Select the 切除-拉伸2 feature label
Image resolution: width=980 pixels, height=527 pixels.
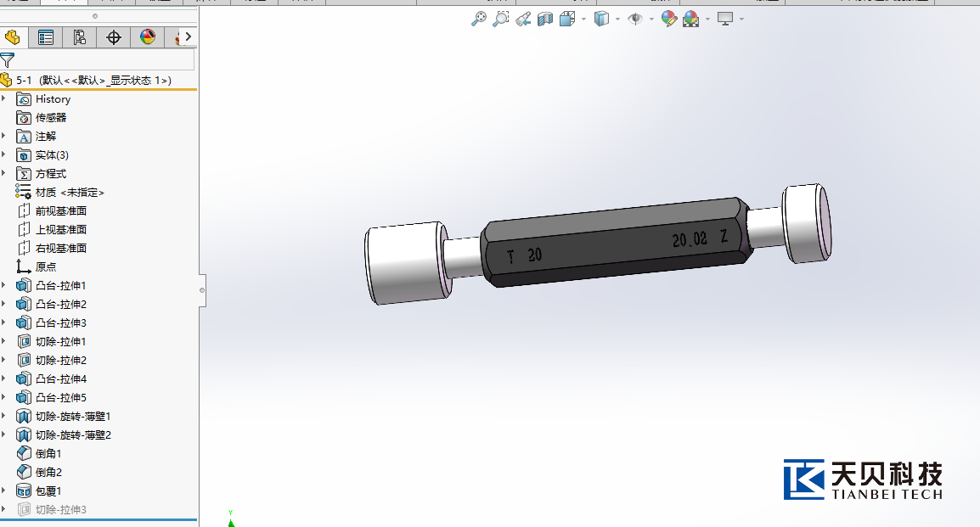coord(60,361)
